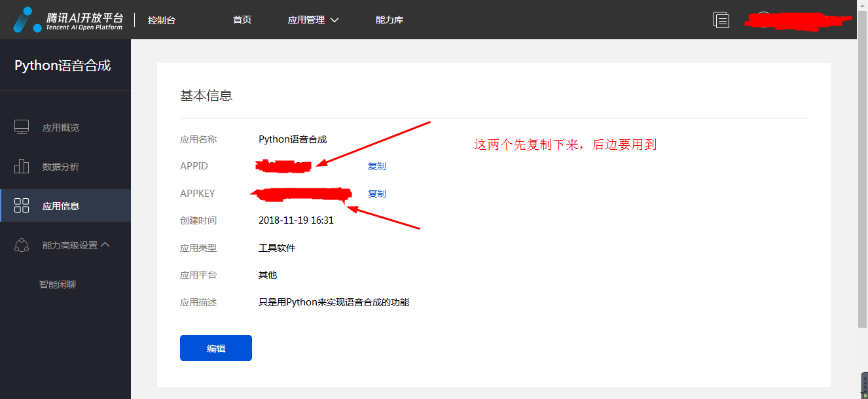The height and width of the screenshot is (399, 868).
Task: Click the 应用平台 label
Action: 198,275
